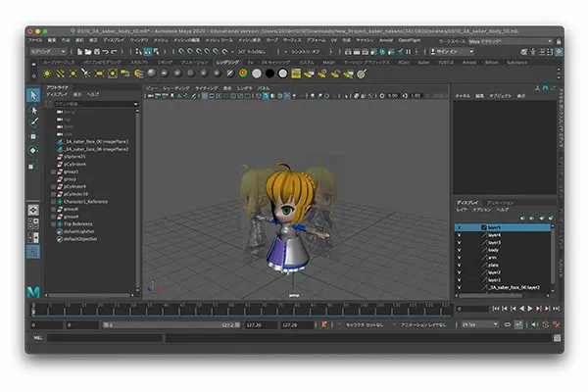Expand group3 in Outliner
This screenshot has height=392, width=588.
[x=53, y=171]
